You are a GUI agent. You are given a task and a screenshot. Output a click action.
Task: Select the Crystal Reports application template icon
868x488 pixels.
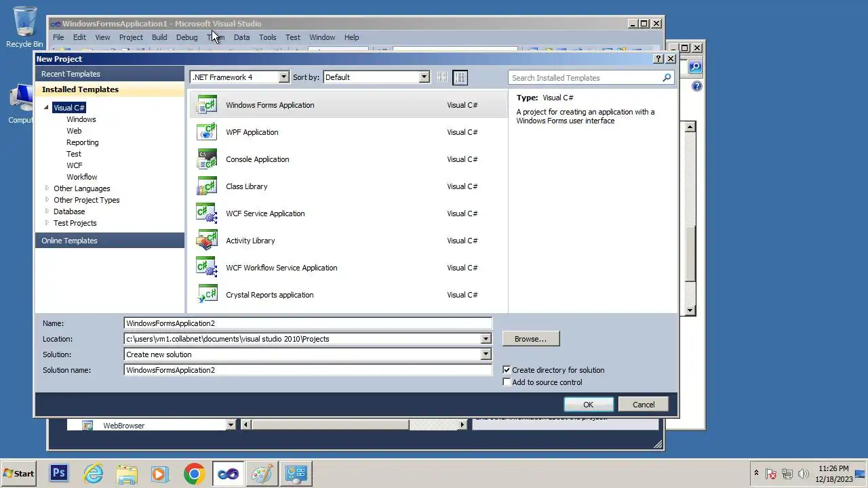pyautogui.click(x=206, y=295)
